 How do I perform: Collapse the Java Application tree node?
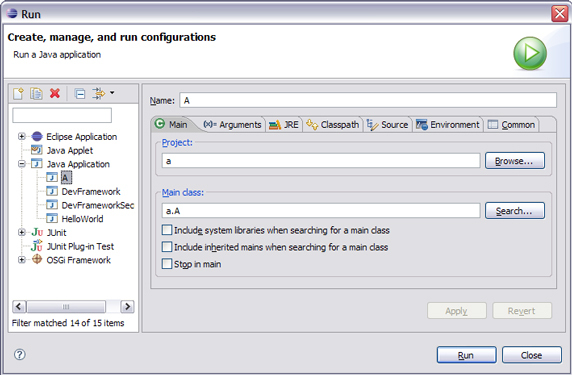22,164
